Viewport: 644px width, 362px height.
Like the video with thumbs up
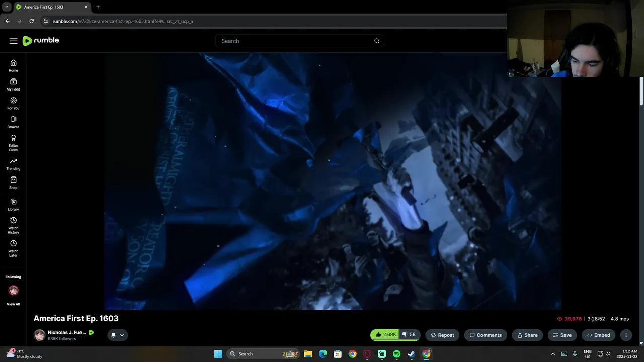pyautogui.click(x=386, y=335)
